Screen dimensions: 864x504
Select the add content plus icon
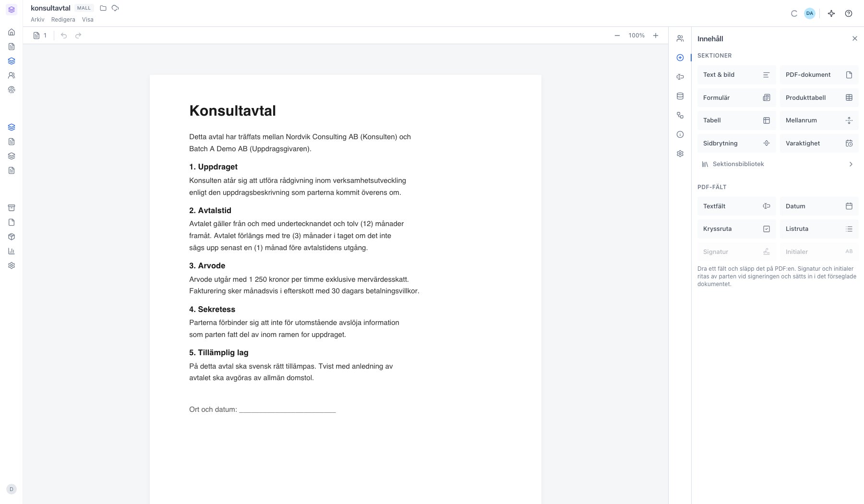(x=680, y=58)
